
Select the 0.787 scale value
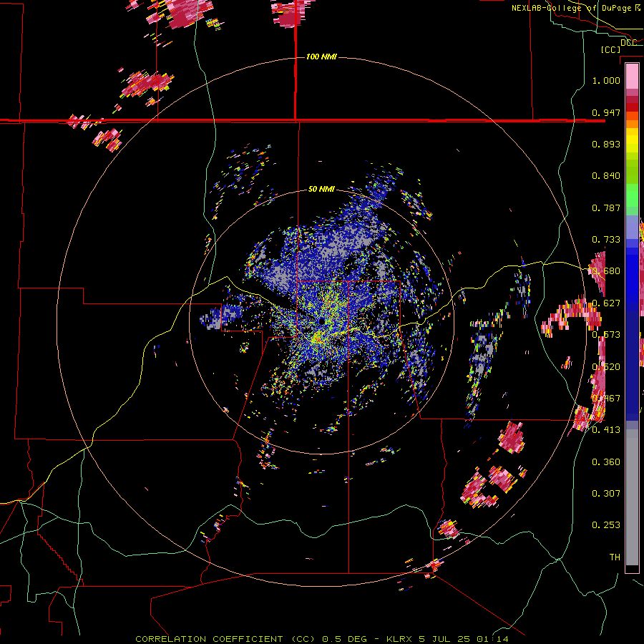click(x=606, y=208)
